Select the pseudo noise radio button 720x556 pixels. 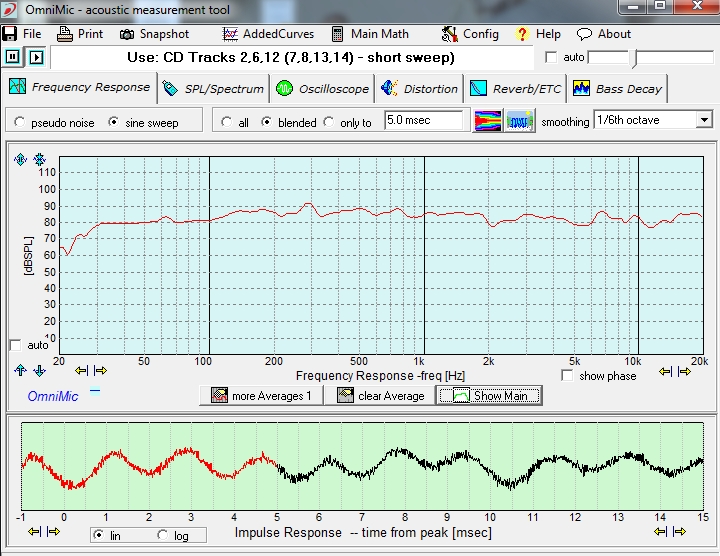pos(20,122)
